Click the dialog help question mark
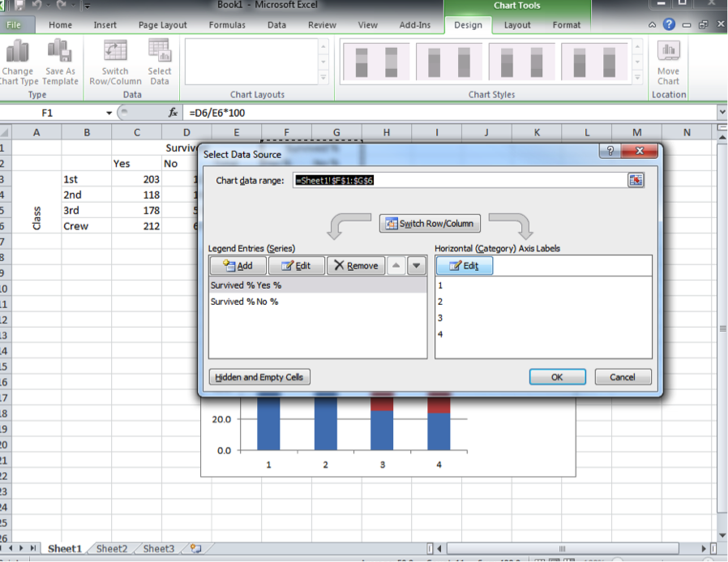Image resolution: width=728 pixels, height=562 pixels. 610,152
